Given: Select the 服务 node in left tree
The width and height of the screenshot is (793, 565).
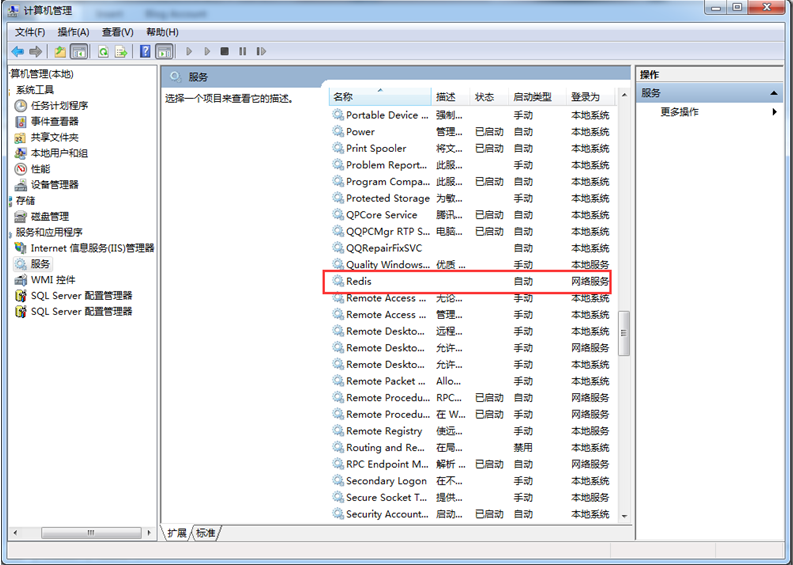Looking at the screenshot, I should (x=33, y=264).
